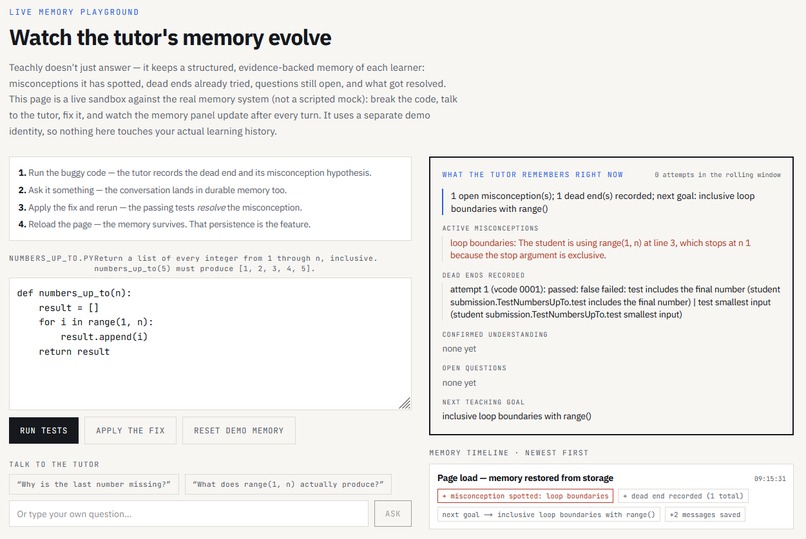
Task: Click the red loop boundaries misconception text
Action: [600, 249]
